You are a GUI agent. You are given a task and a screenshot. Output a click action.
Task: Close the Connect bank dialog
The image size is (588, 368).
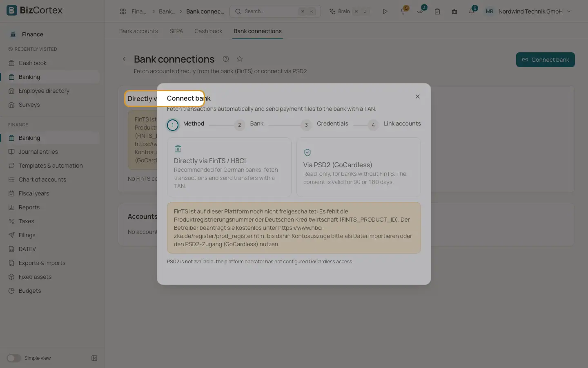(x=418, y=96)
